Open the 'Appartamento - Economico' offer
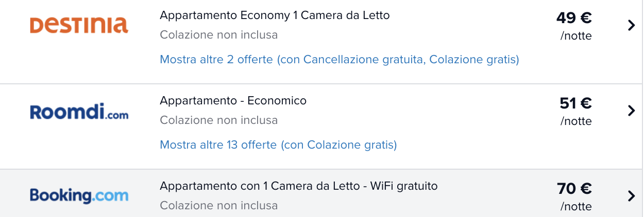 (x=233, y=101)
